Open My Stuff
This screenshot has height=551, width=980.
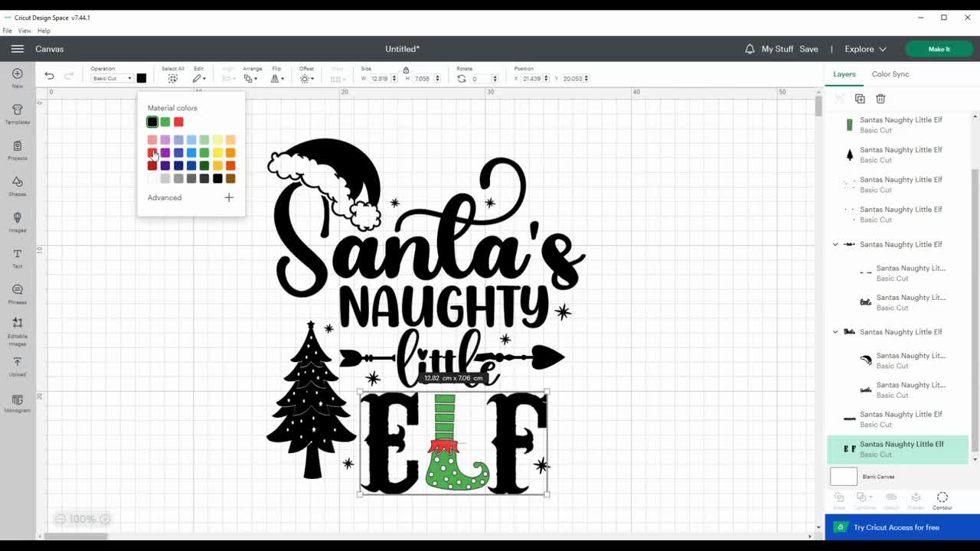coord(777,49)
